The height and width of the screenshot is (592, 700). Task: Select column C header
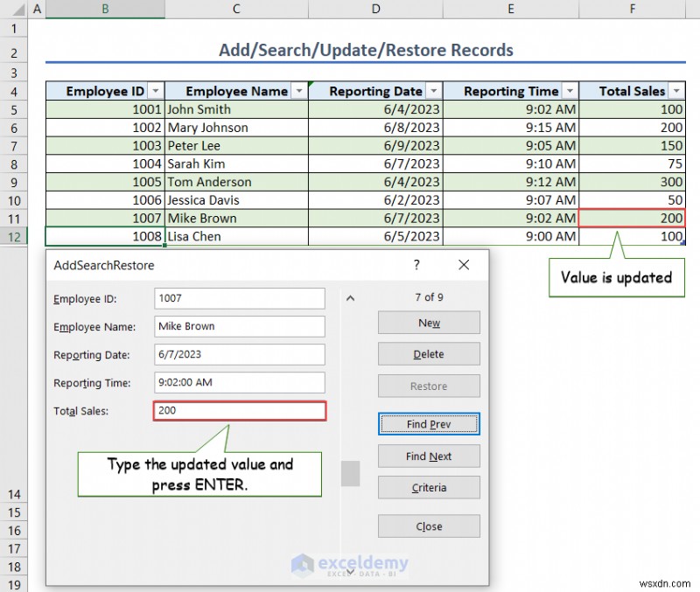(x=236, y=9)
